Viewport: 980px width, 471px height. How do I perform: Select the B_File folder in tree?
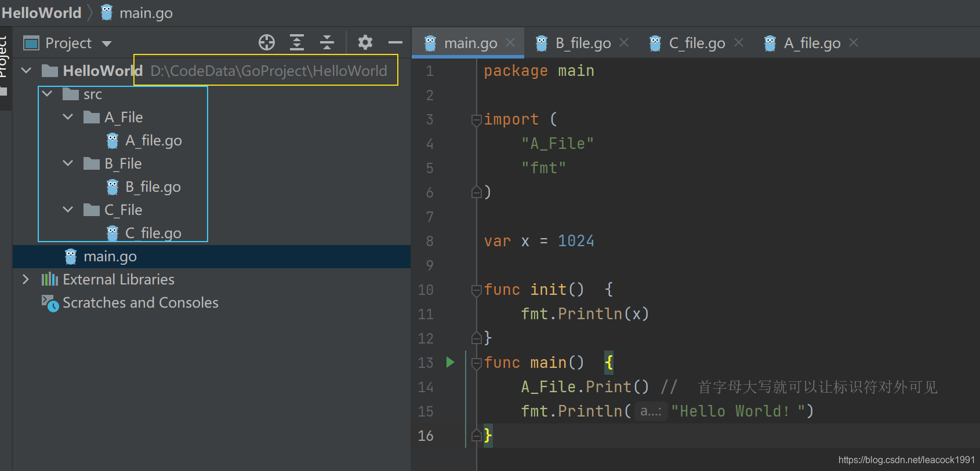(123, 163)
